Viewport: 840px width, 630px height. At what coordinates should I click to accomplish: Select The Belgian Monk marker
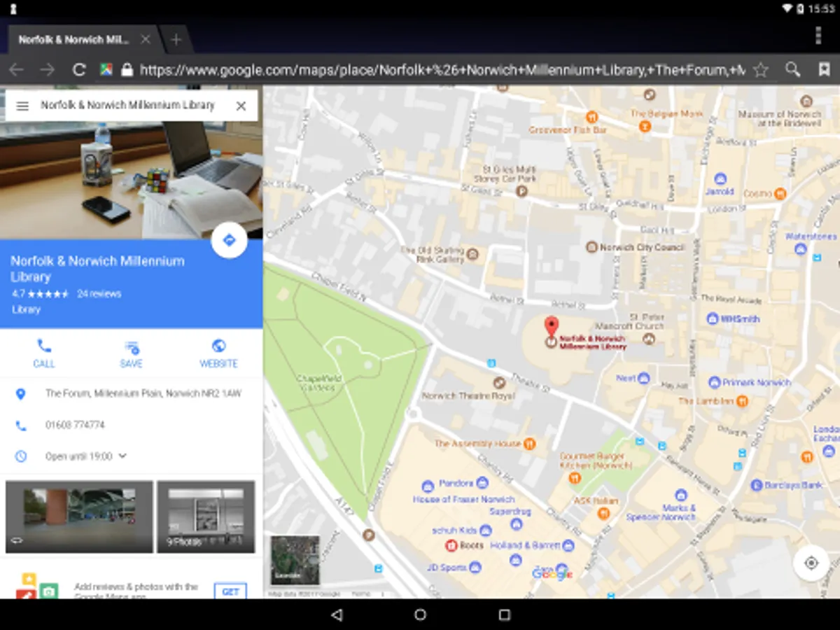tap(645, 126)
